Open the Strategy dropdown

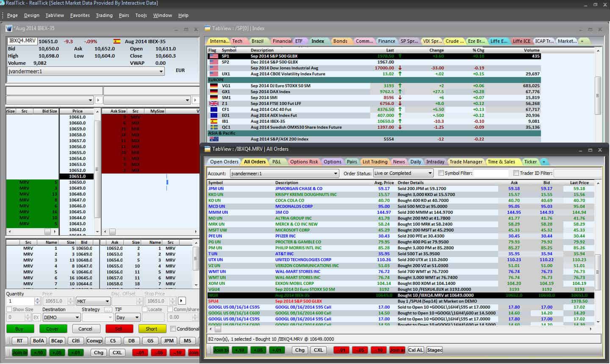pyautogui.click(x=97, y=317)
